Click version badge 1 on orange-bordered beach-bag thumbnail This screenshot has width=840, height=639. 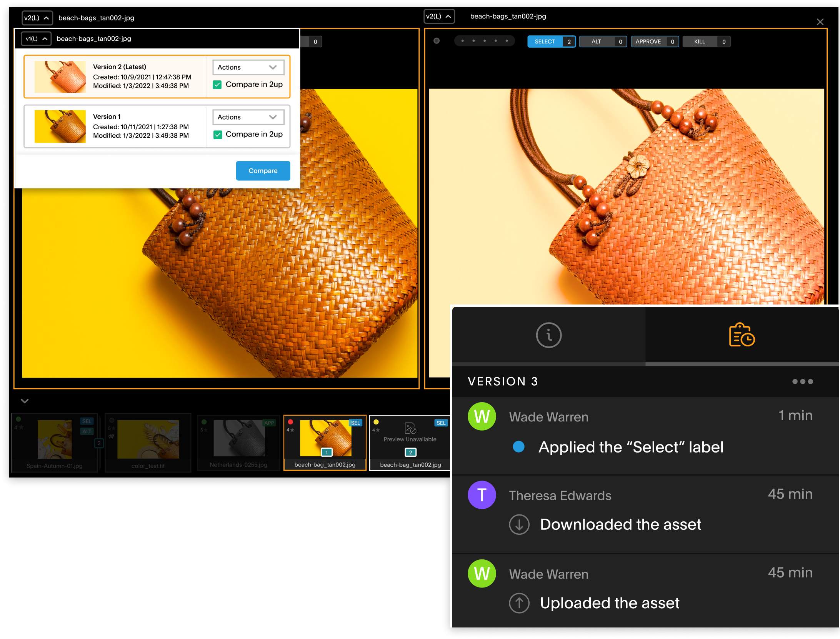click(327, 452)
